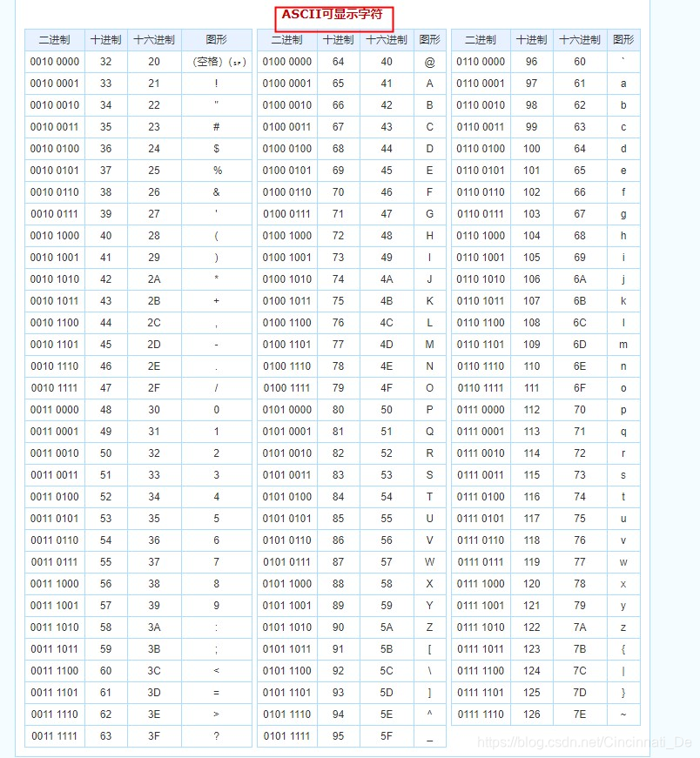Screen dimensions: 700x758
Task: Select glyph 'K' in row 0100 1011
Action: [429, 301]
